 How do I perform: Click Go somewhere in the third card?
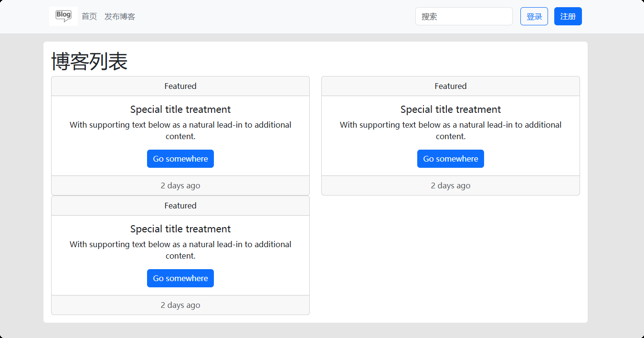coord(180,278)
